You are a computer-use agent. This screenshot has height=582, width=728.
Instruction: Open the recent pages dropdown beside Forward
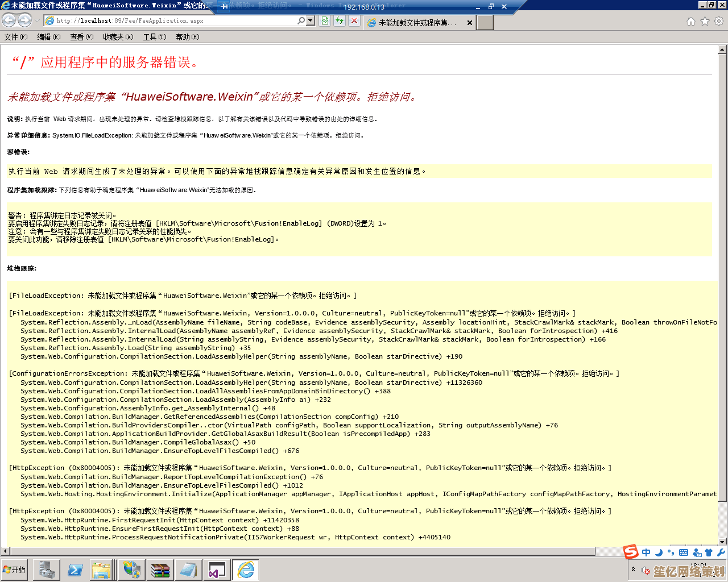click(x=37, y=21)
